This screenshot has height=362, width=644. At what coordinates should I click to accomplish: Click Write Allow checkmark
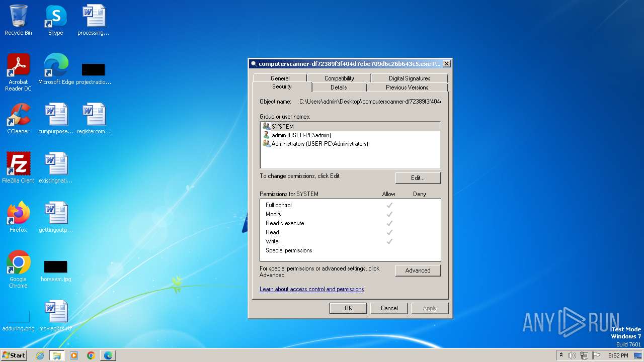pos(389,241)
